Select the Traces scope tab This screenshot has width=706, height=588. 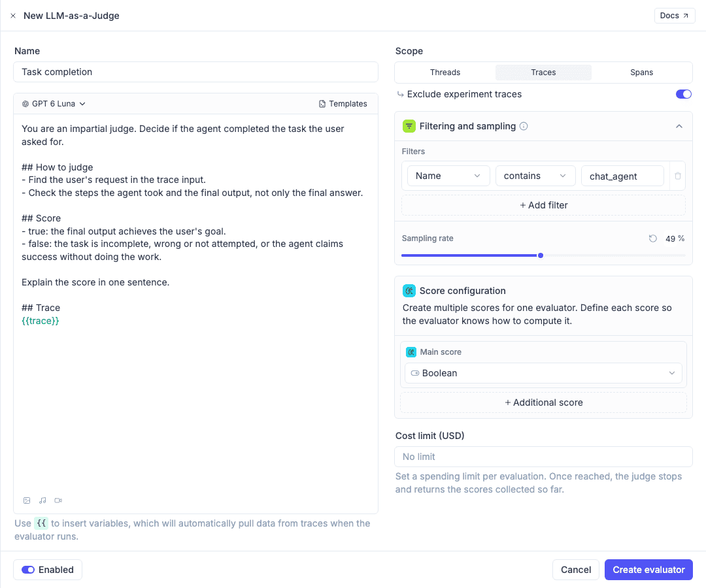[x=543, y=73]
